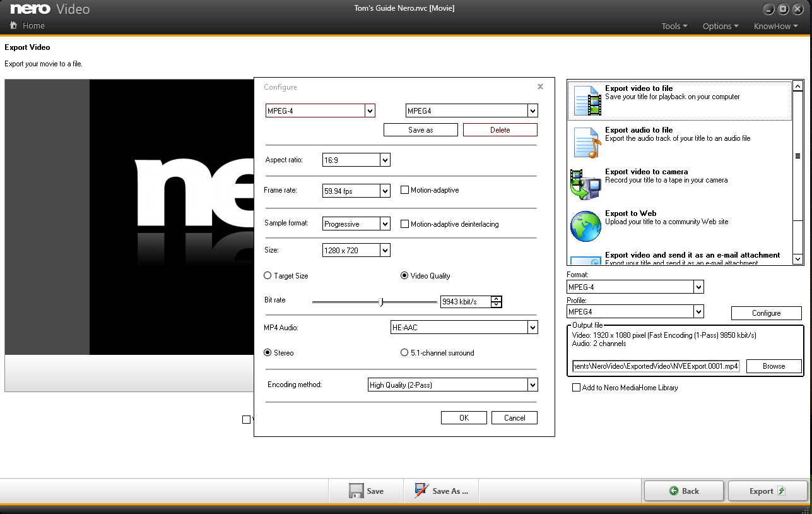Click the Save As pencil icon
Viewport: 812px width, 514px height.
click(421, 491)
